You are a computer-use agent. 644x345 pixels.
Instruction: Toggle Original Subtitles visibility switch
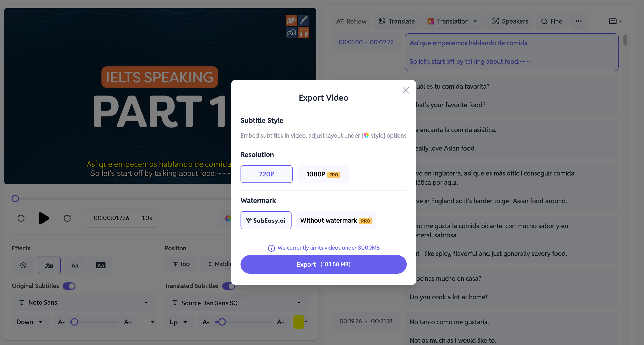click(69, 285)
